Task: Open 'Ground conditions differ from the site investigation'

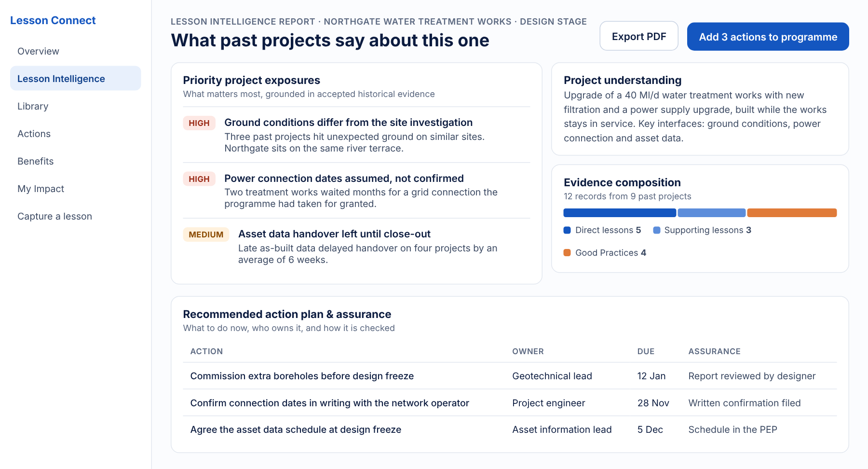Action: pos(348,123)
